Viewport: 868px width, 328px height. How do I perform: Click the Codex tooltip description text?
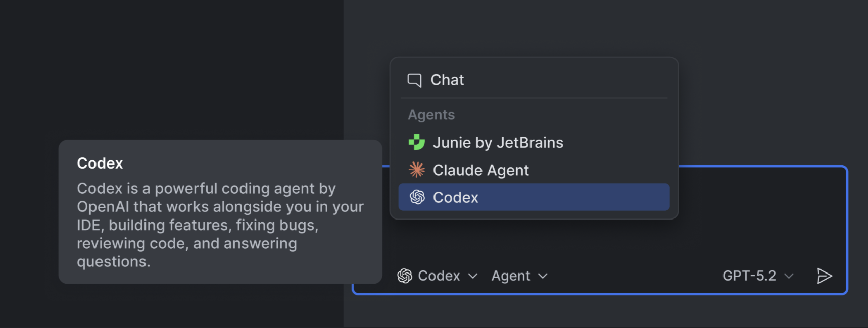point(220,225)
